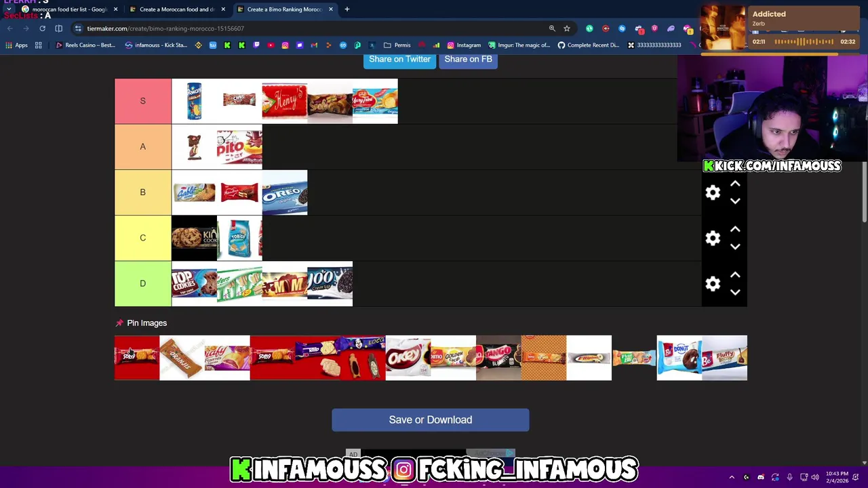The width and height of the screenshot is (868, 488).
Task: Select Pringles can image in S tier
Action: tap(194, 101)
